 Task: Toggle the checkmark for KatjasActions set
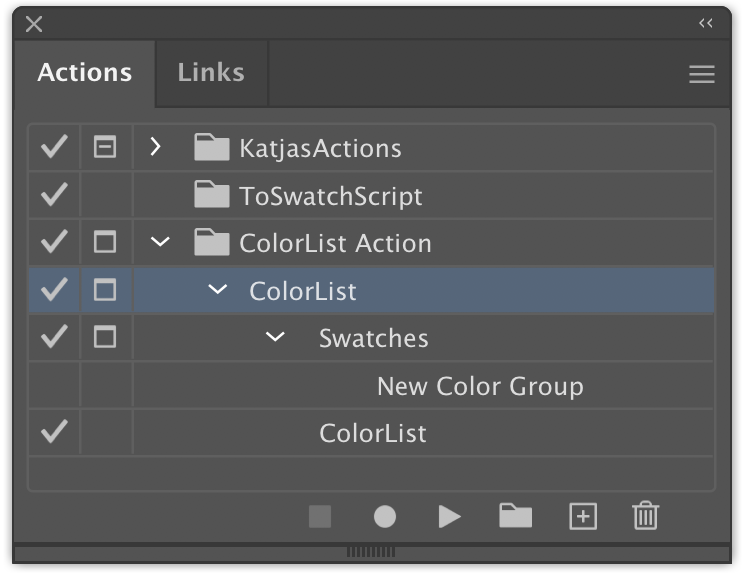(54, 147)
